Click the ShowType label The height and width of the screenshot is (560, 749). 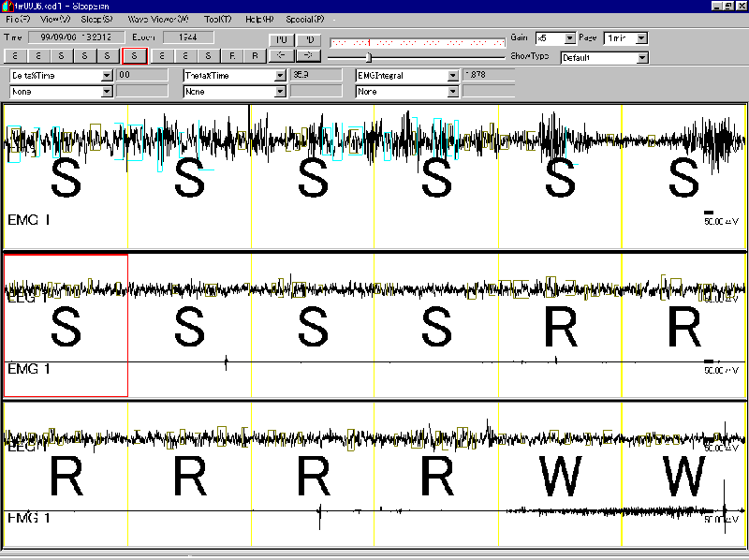[x=530, y=56]
